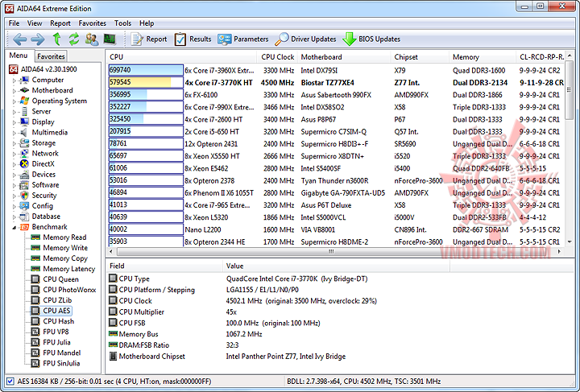Viewport: 580px width, 392px height.
Task: Click the Report toolbar button
Action: [149, 39]
